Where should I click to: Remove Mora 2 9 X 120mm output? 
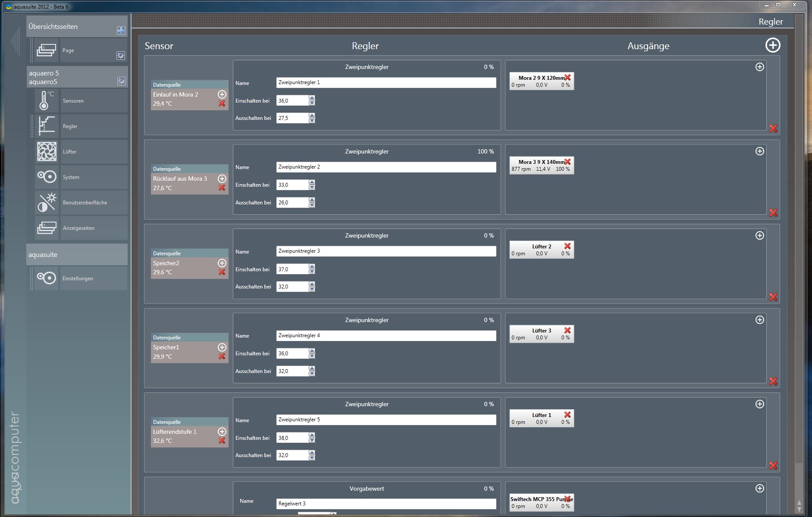(567, 77)
